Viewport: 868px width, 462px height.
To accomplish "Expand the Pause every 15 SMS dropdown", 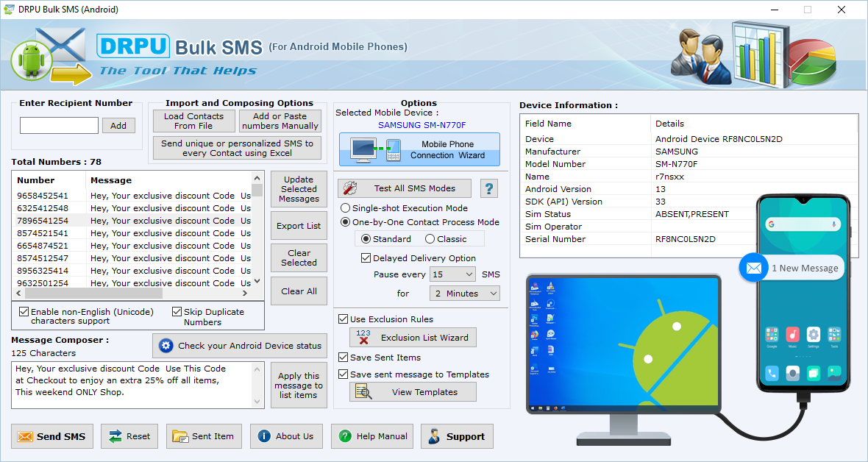I will [x=453, y=274].
